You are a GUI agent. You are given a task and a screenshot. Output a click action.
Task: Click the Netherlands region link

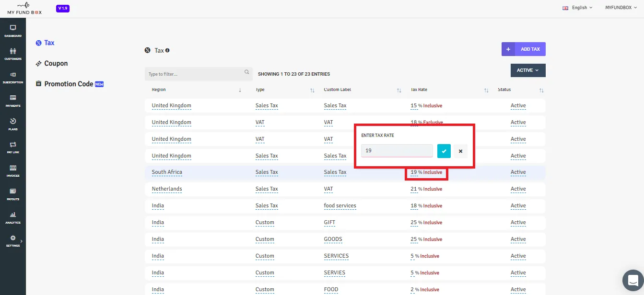click(x=167, y=189)
